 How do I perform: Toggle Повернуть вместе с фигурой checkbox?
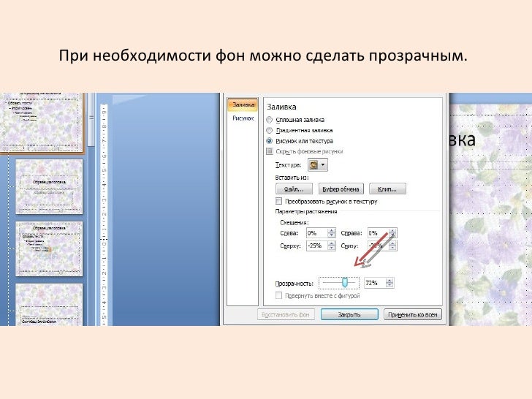(279, 295)
